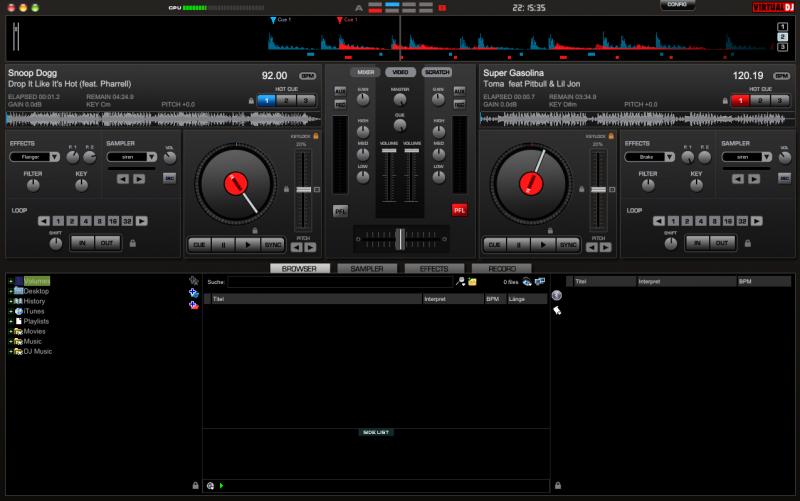Click the search options icon beside Suche

coord(460,282)
